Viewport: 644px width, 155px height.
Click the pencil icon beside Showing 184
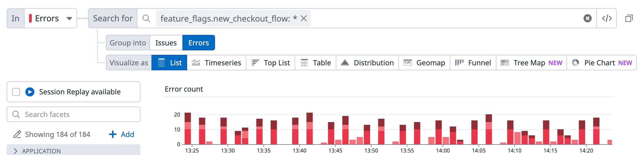(17, 135)
